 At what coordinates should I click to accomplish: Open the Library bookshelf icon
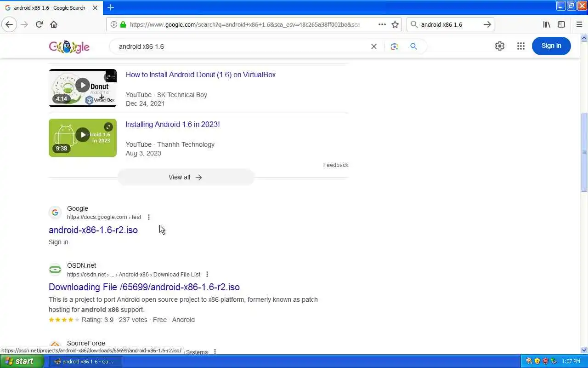coord(547,24)
